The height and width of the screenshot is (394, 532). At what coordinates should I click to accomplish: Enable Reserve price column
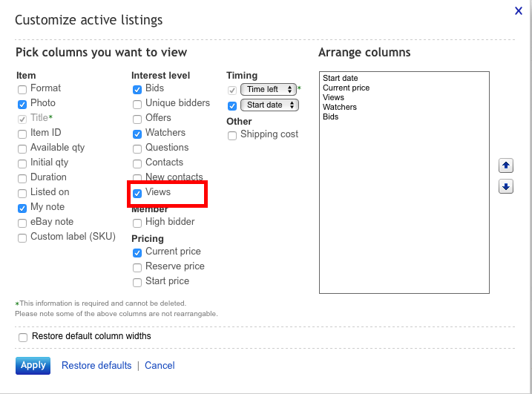(137, 268)
